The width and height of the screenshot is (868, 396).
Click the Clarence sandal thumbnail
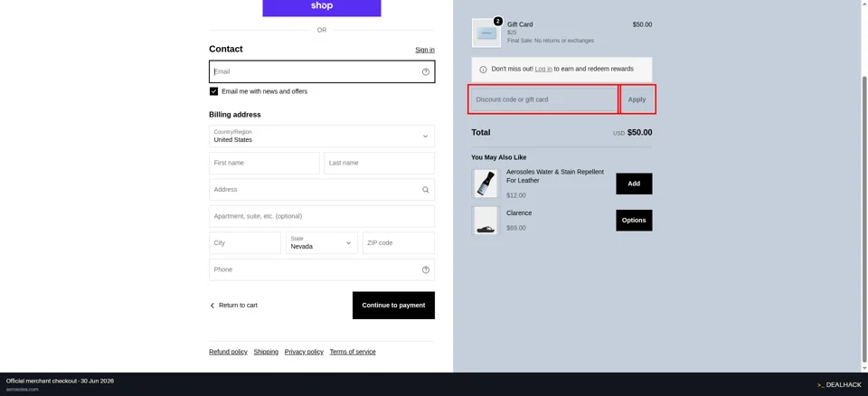(x=486, y=221)
